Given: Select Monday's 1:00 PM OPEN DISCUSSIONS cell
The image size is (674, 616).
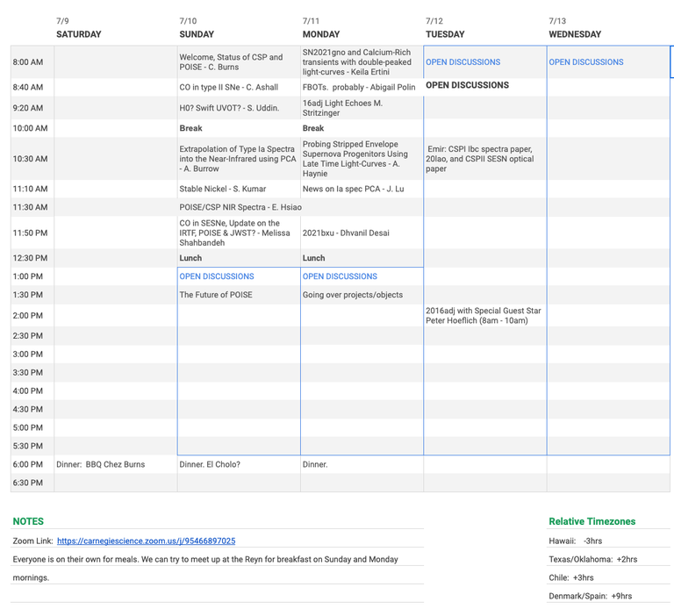Looking at the screenshot, I should pyautogui.click(x=340, y=276).
